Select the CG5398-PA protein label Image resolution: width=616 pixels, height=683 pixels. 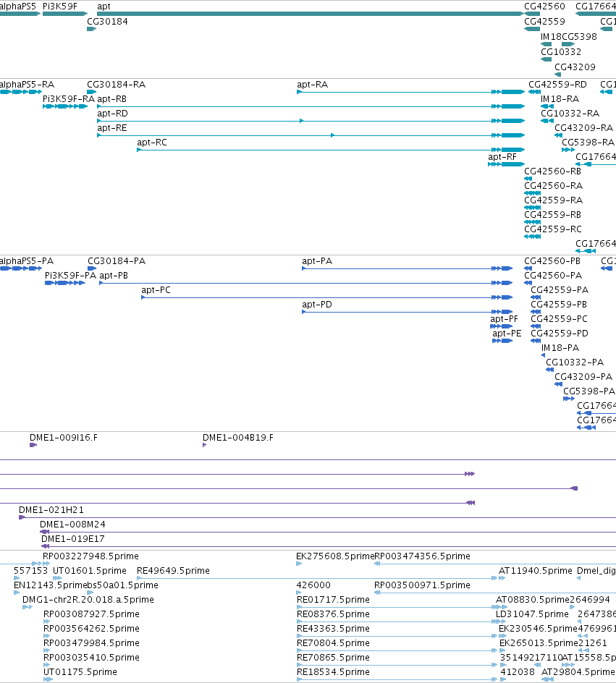click(x=589, y=391)
